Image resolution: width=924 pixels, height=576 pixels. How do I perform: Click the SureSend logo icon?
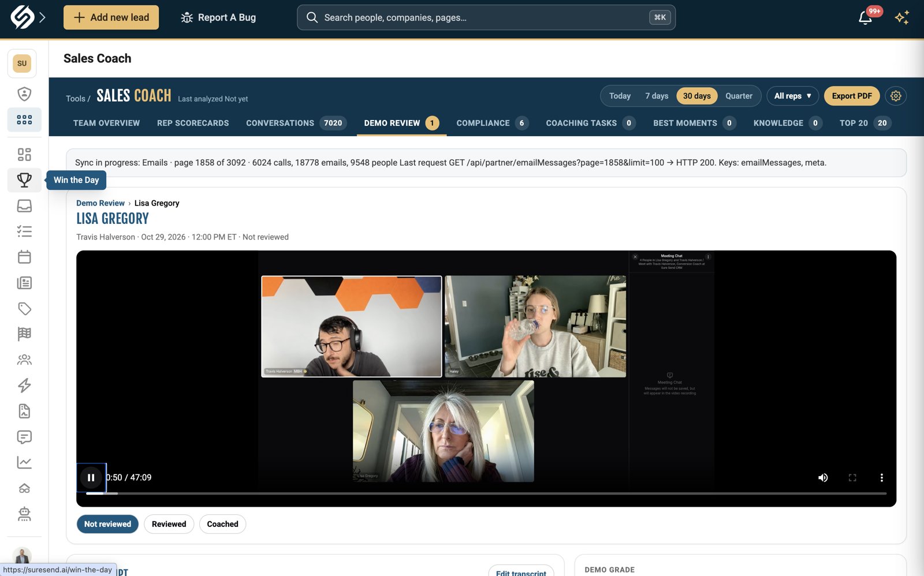(22, 17)
